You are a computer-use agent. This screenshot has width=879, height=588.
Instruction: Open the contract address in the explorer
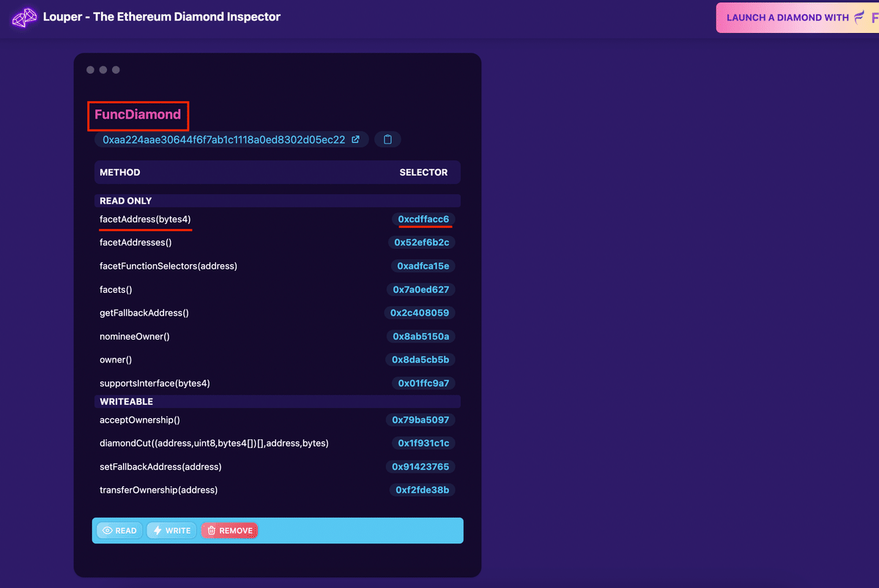click(x=356, y=139)
